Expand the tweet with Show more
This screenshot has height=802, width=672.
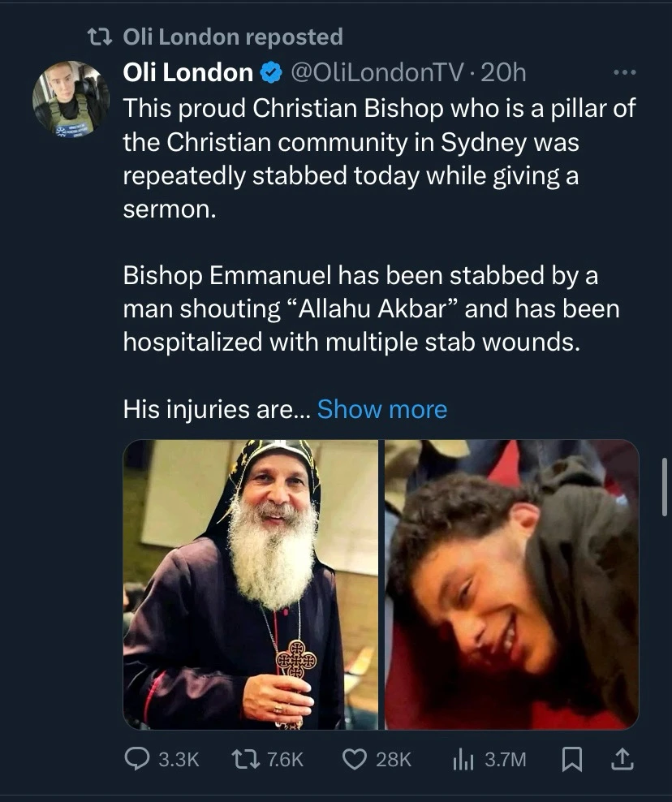(382, 410)
